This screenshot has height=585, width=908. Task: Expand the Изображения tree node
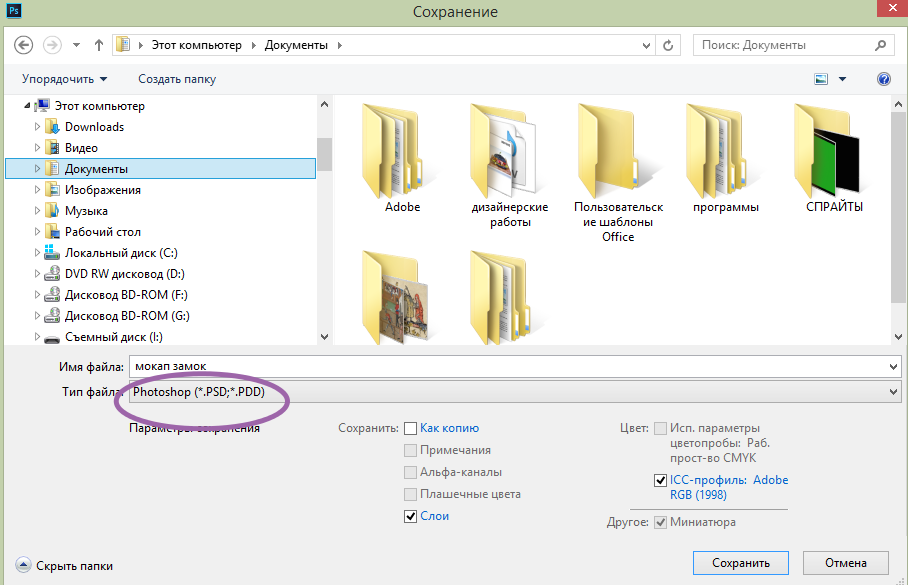click(x=38, y=190)
